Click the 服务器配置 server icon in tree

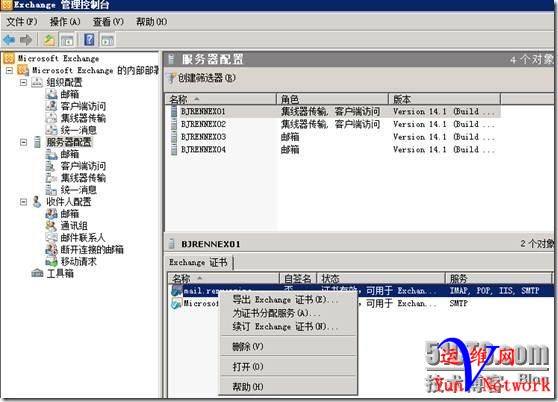pyautogui.click(x=37, y=142)
